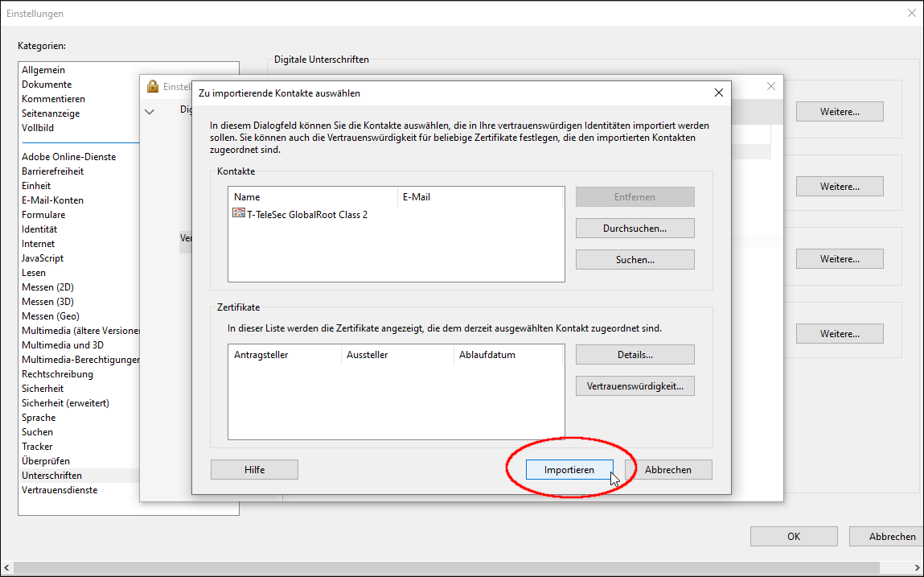
Task: Cancel the contact import dialog with Abbrechen
Action: click(x=668, y=470)
